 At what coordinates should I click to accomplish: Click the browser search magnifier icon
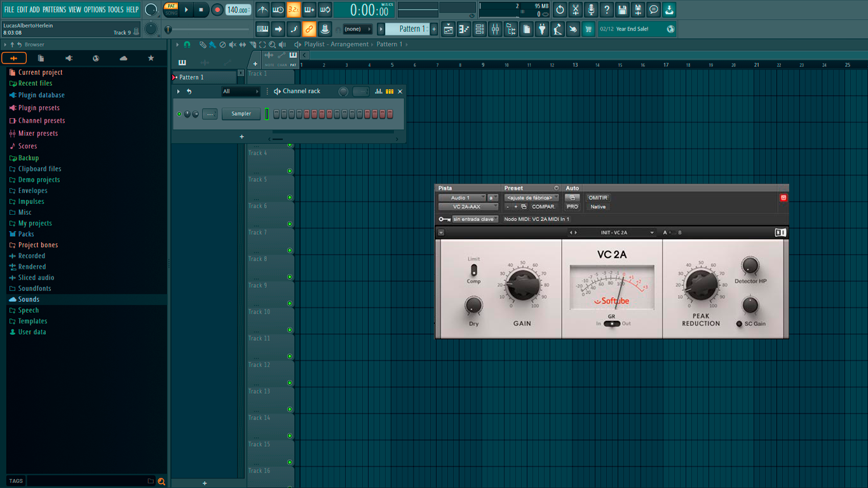pos(161,481)
